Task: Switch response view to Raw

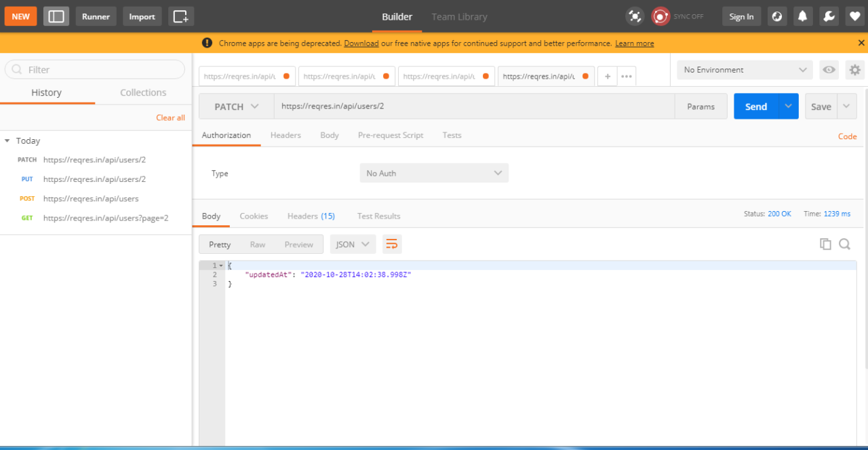Action: [x=258, y=244]
